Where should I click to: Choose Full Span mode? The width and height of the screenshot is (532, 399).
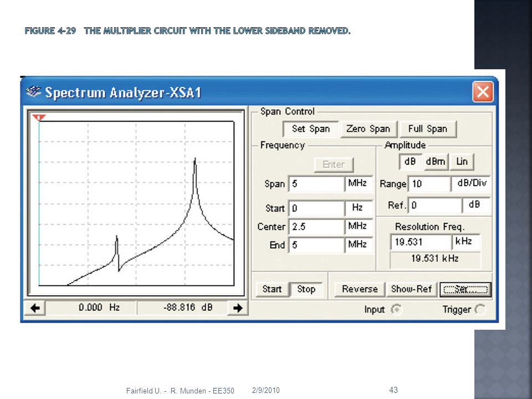427,129
